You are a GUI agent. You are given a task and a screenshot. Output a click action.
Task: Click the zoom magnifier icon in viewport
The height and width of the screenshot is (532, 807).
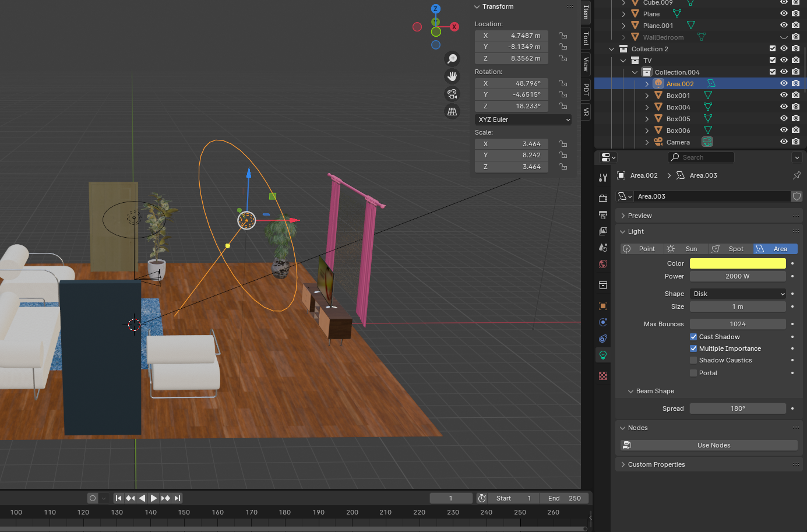452,59
